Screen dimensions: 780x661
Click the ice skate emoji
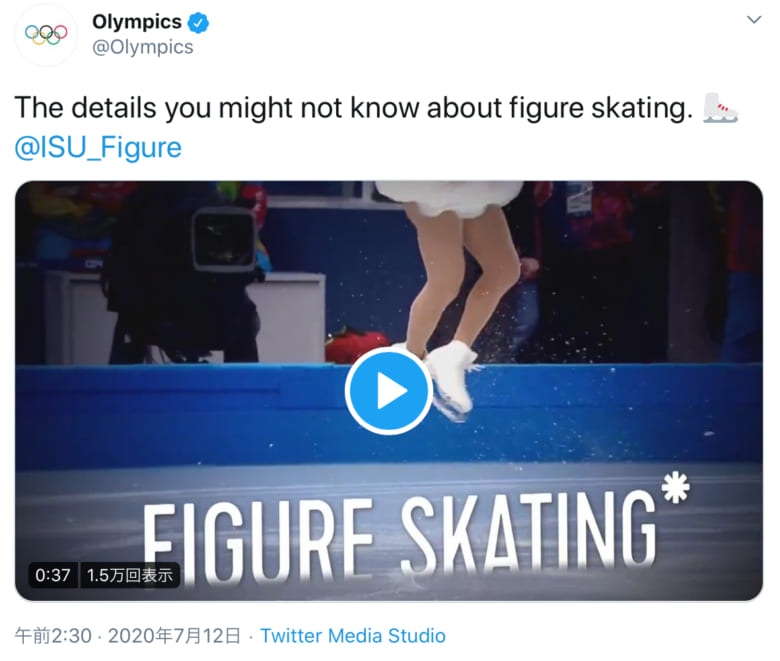(x=720, y=108)
